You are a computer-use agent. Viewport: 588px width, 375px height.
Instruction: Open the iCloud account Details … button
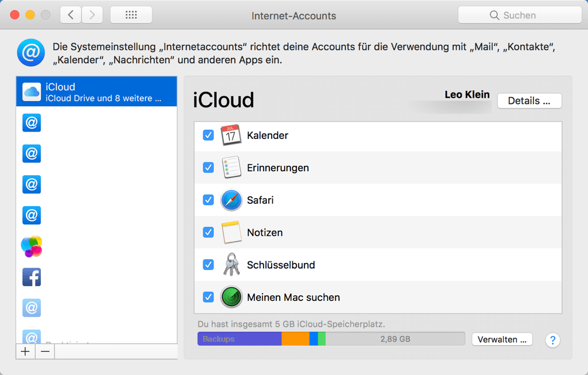(529, 100)
